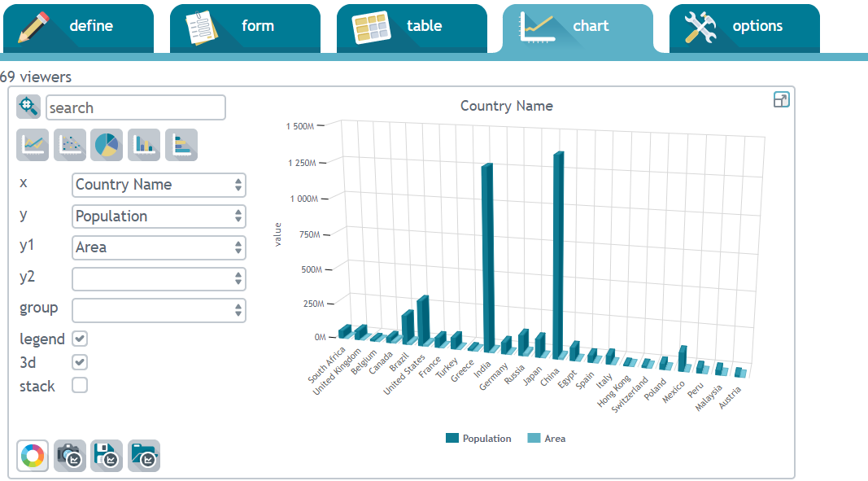Pick the horizontal bar chart icon

(x=181, y=145)
